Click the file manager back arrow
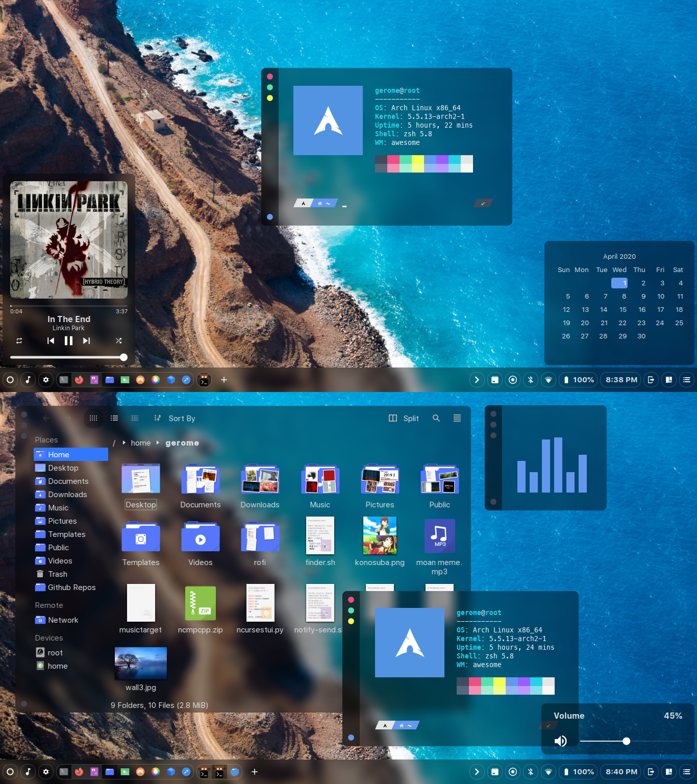697x784 pixels. click(x=46, y=418)
